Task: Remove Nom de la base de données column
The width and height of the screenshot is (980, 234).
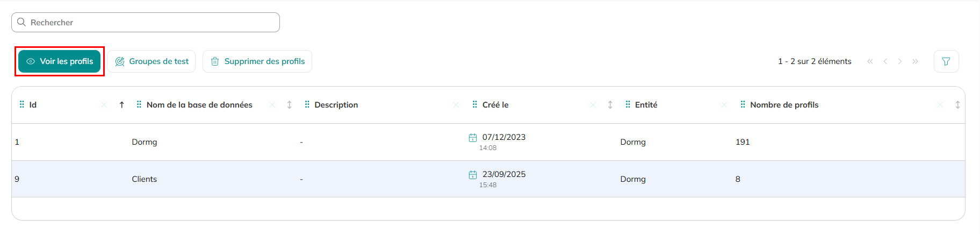Action: [x=272, y=105]
